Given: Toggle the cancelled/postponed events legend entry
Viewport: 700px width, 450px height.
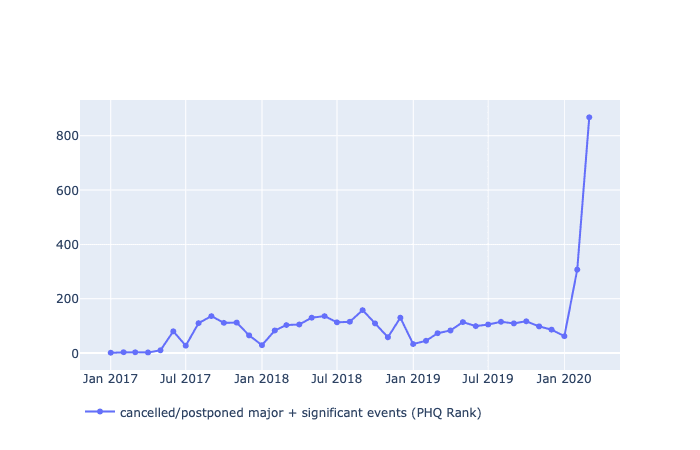Looking at the screenshot, I should (x=300, y=413).
